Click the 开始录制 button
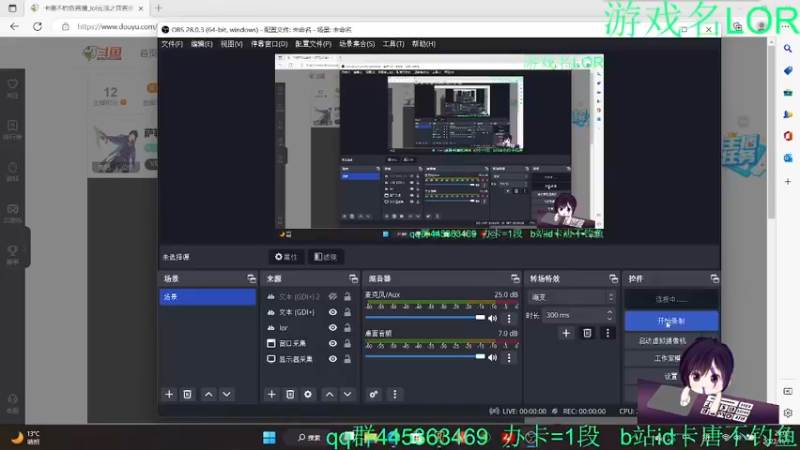800x450 pixels. (x=671, y=321)
